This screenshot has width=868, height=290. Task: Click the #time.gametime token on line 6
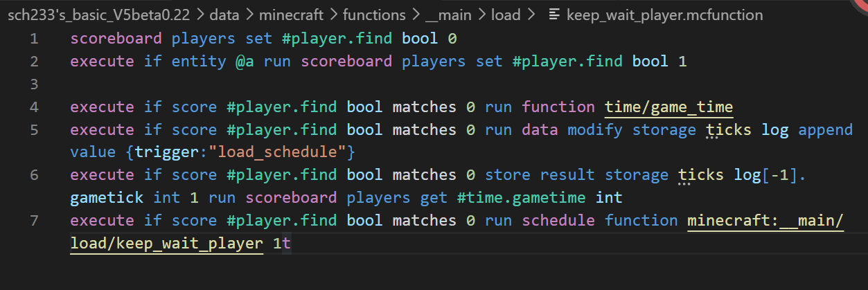[522, 198]
